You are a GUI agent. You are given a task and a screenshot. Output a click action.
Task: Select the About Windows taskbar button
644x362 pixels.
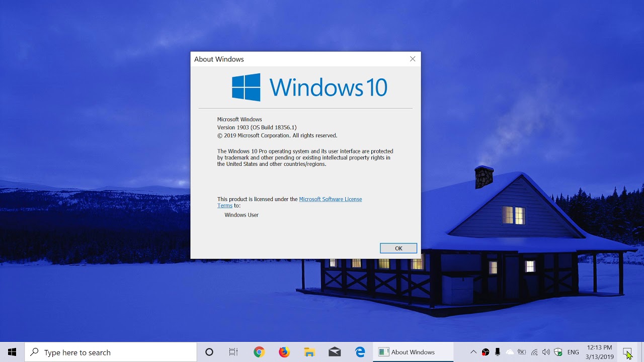(413, 352)
